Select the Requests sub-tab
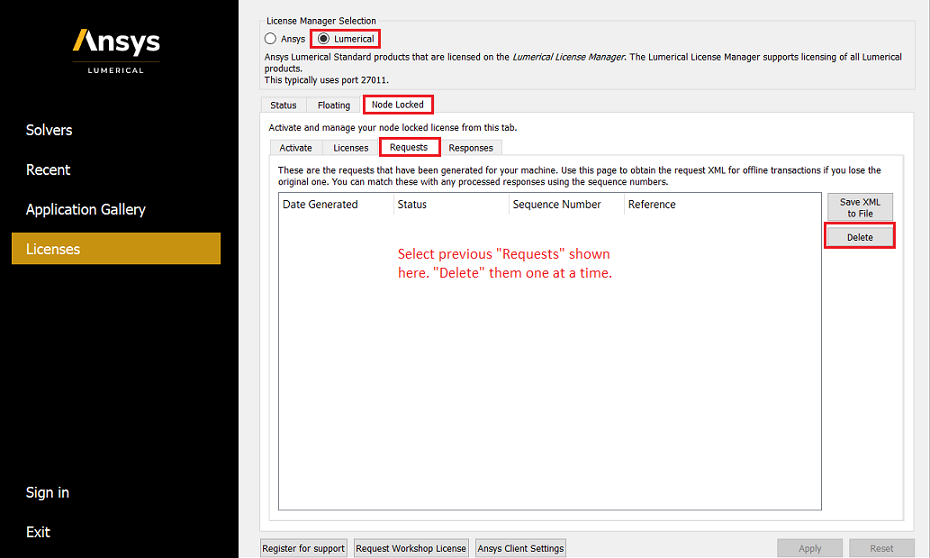Viewport: 930px width, 558px height. [x=409, y=148]
